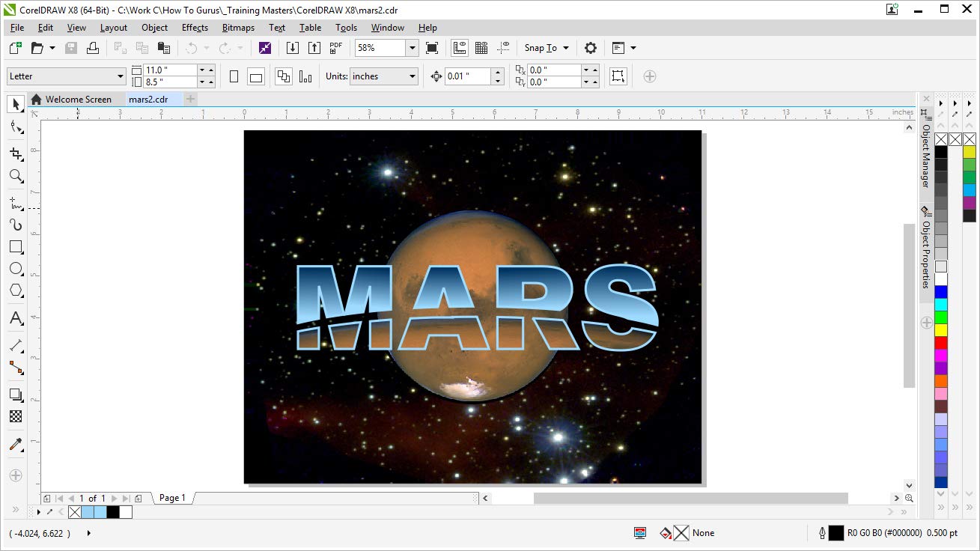Activate the Color Eyedropper tool
Screen dimensions: 980x551
(x=16, y=445)
